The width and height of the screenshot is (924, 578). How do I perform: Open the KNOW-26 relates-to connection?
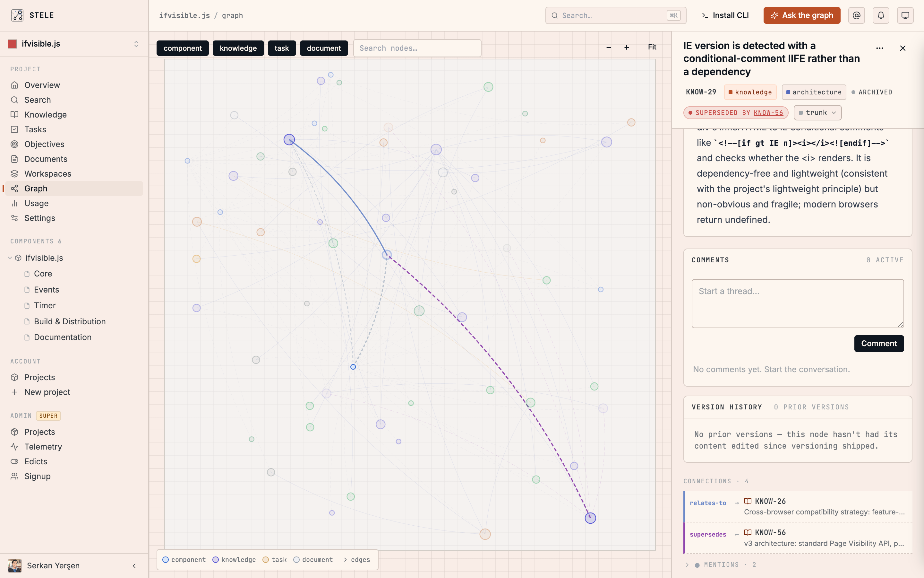[798, 506]
